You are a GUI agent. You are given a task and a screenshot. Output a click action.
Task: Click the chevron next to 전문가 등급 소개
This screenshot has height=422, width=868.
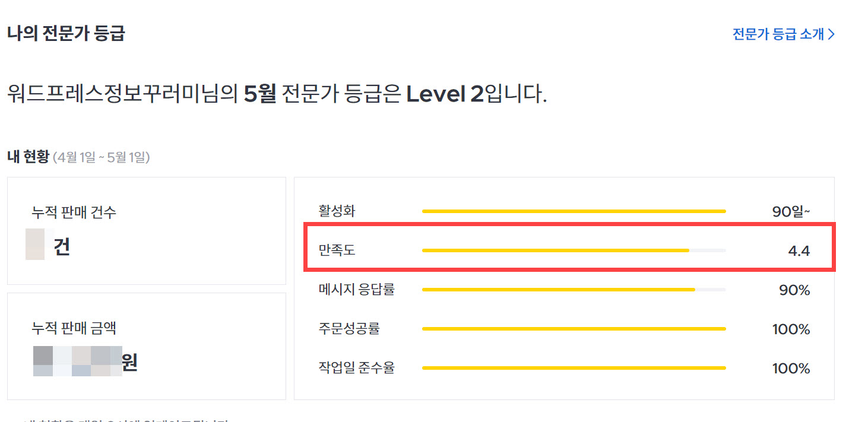(x=831, y=34)
